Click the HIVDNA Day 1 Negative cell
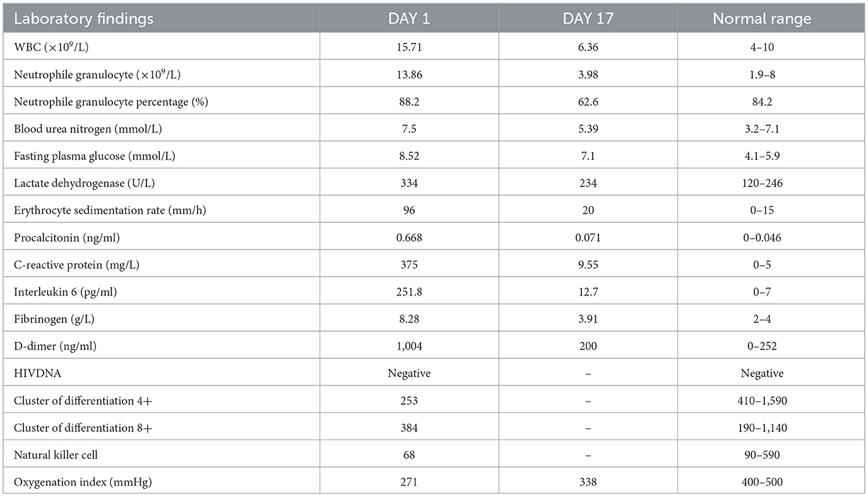This screenshot has height=497, width=868. point(409,373)
